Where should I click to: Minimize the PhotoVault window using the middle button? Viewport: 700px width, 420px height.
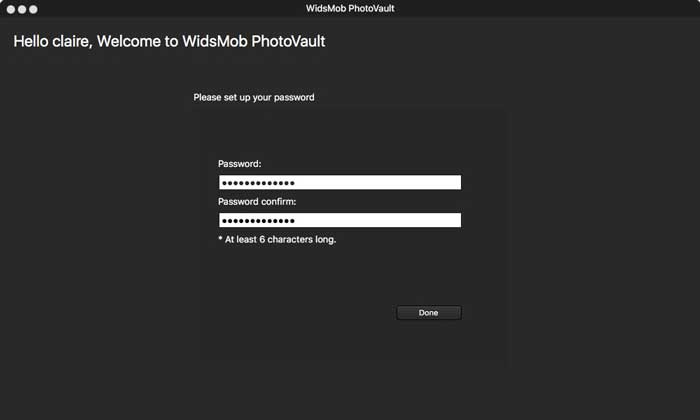tap(22, 9)
